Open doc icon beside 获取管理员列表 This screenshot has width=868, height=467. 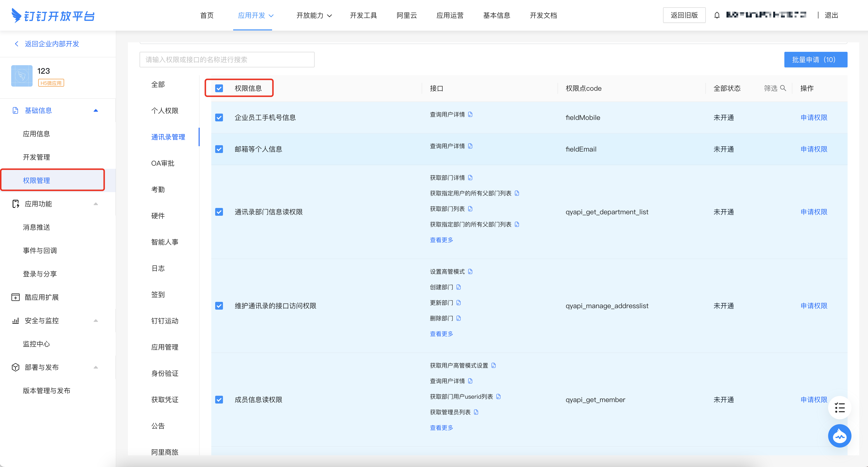coord(476,412)
